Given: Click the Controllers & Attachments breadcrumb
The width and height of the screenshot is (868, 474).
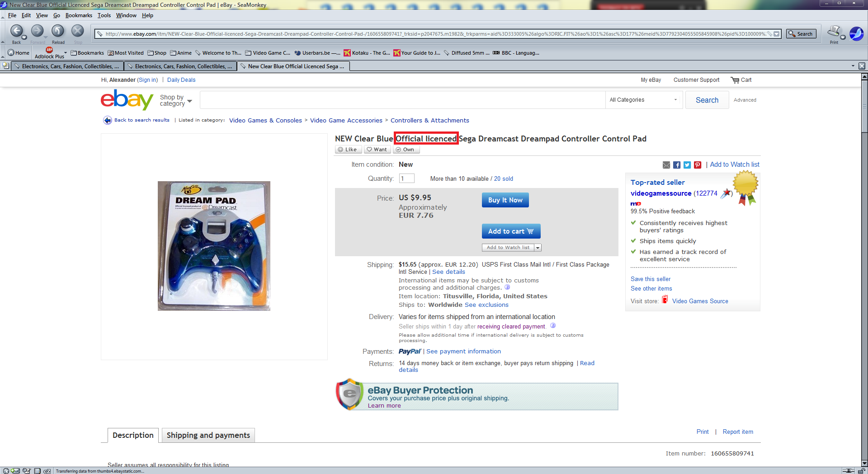Looking at the screenshot, I should click(x=429, y=121).
